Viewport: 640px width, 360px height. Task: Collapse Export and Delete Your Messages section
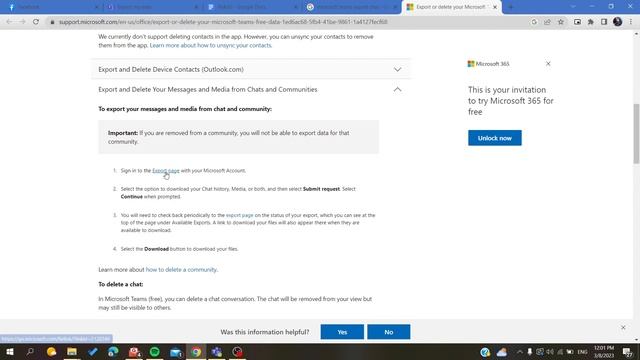coord(251,89)
